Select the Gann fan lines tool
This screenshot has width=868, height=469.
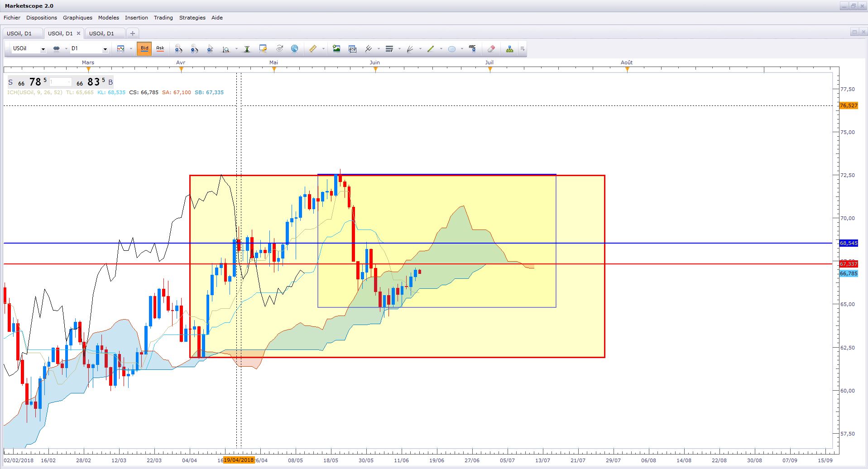[x=410, y=48]
